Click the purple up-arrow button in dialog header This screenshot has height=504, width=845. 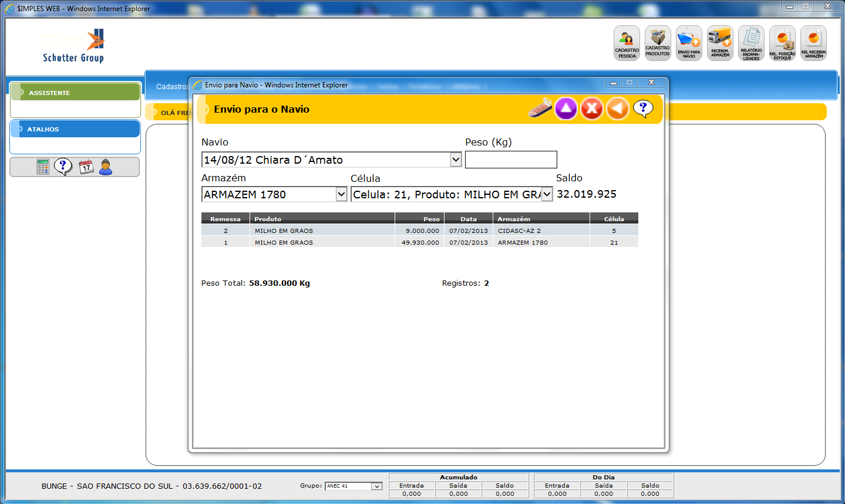(x=566, y=109)
